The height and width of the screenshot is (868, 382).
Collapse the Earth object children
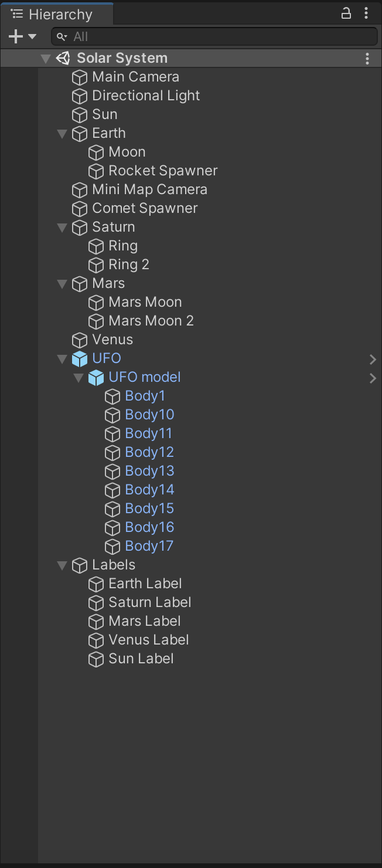click(x=62, y=134)
